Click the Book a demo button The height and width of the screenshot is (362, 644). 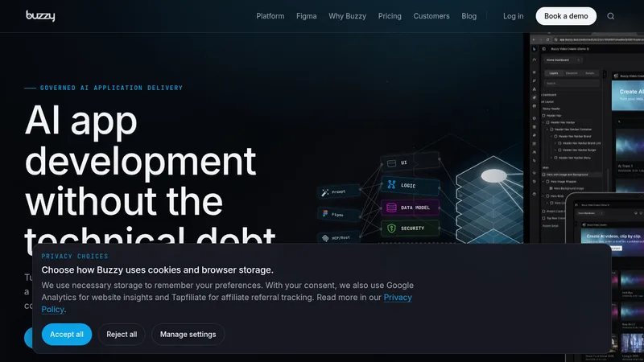(566, 16)
